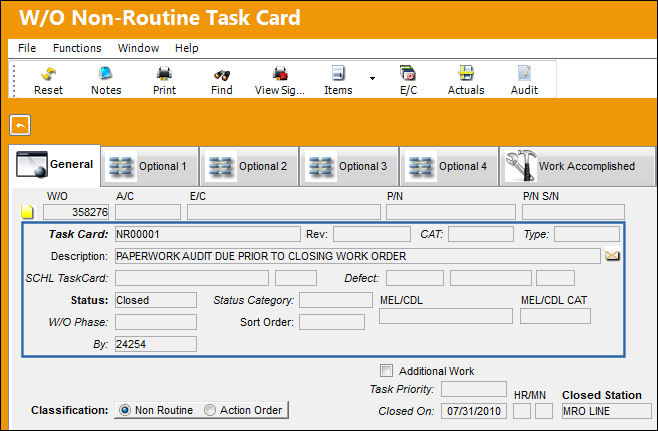
Task: Open the Window menu
Action: (x=138, y=48)
